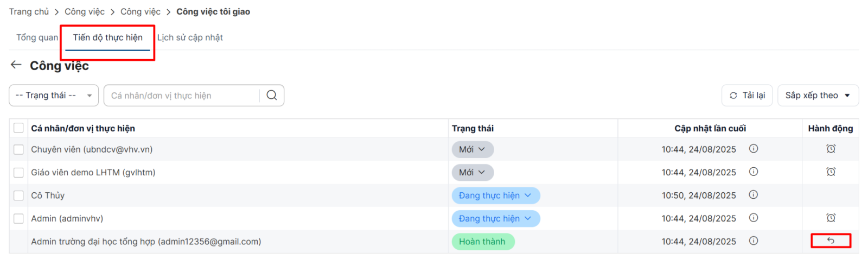
Task: Toggle the select-all checkbox in table header
Action: pyautogui.click(x=18, y=128)
